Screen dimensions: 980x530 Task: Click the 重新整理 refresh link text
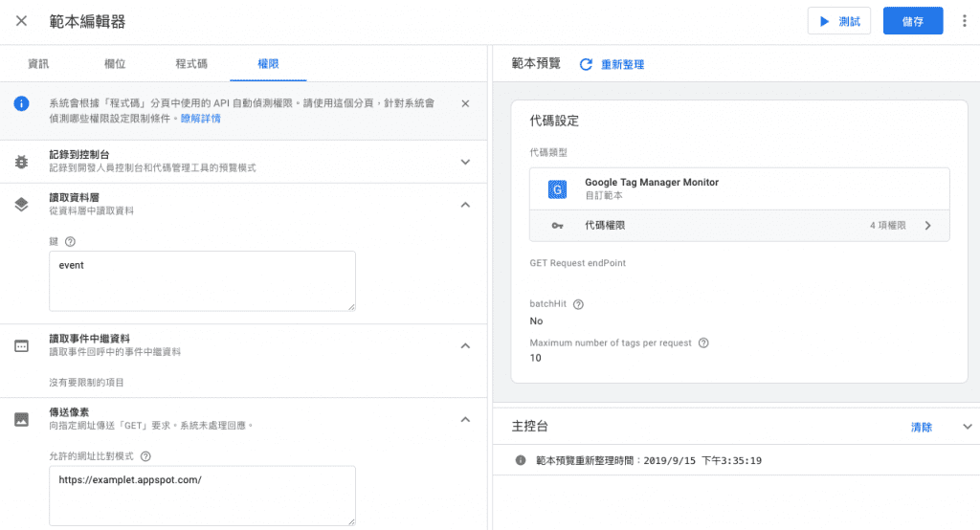point(622,64)
